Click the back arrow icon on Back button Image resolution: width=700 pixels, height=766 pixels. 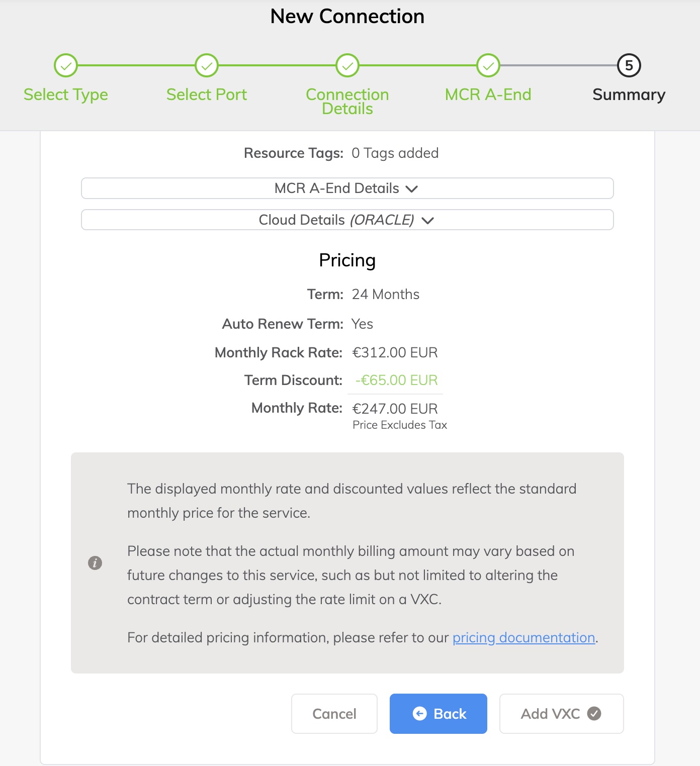(x=419, y=713)
